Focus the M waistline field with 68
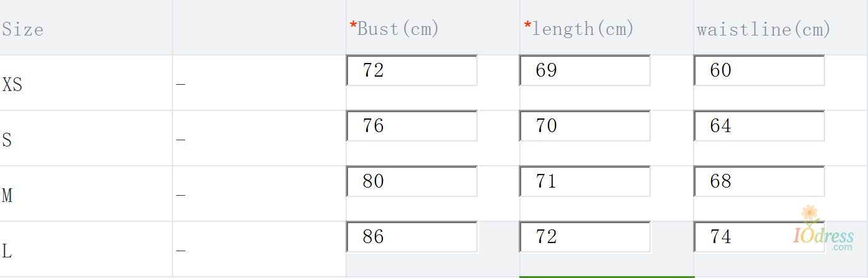Viewport: 868px width, 278px height. [759, 181]
